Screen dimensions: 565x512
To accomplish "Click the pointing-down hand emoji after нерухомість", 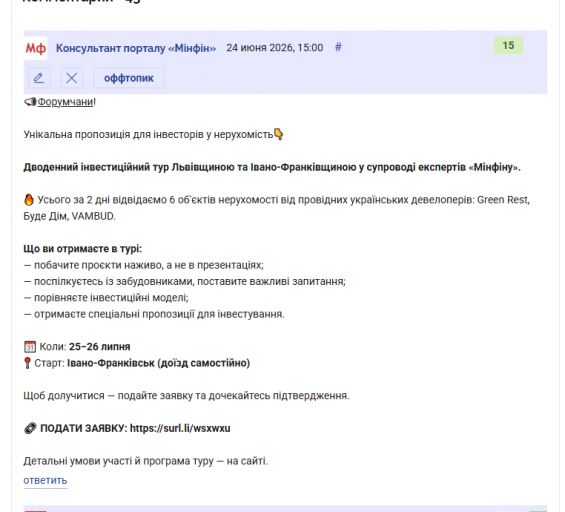I will (279, 134).
